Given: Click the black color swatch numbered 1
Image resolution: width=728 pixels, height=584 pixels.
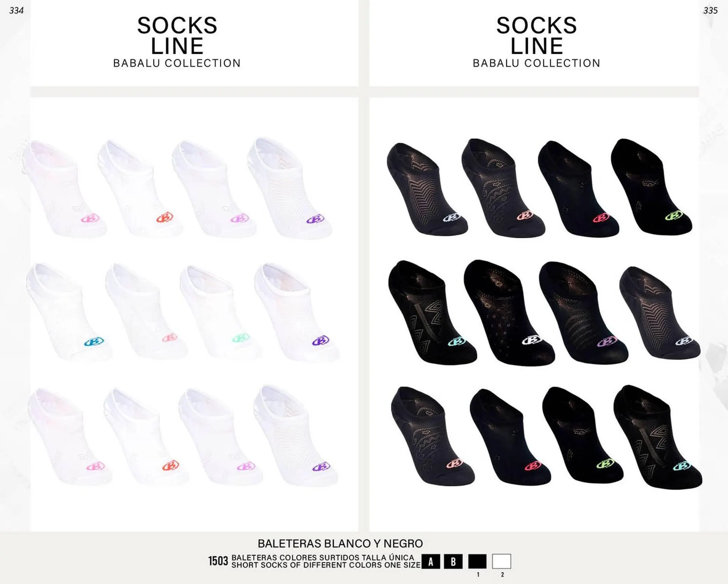Looking at the screenshot, I should click(x=477, y=561).
